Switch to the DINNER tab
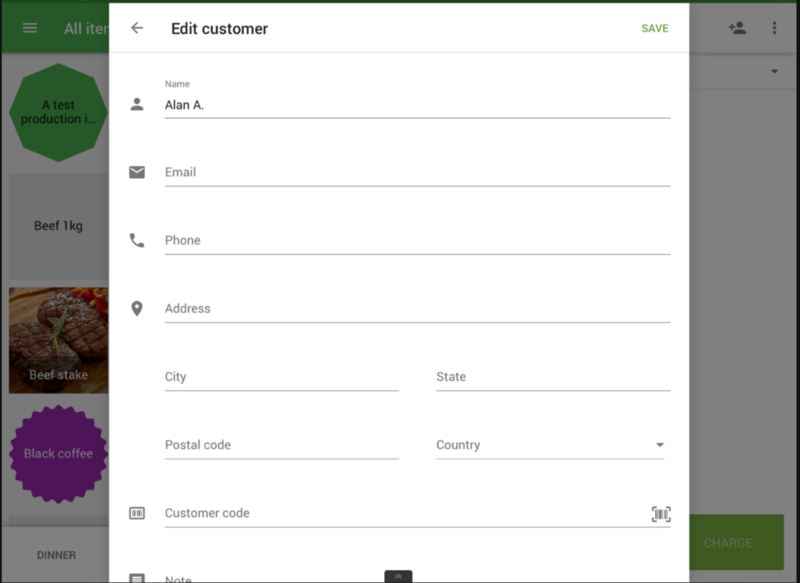The height and width of the screenshot is (583, 800). pos(56,555)
